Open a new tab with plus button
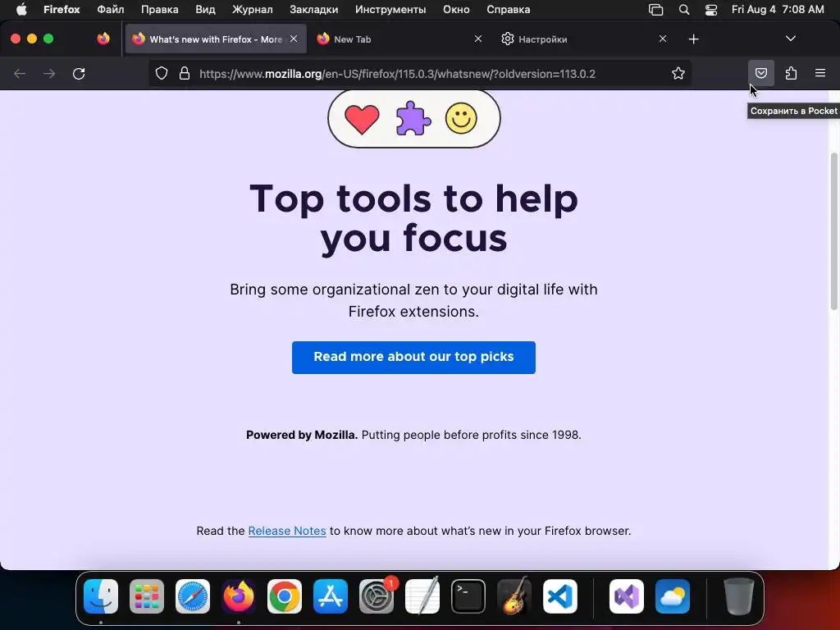Viewport: 840px width, 630px height. tap(693, 39)
